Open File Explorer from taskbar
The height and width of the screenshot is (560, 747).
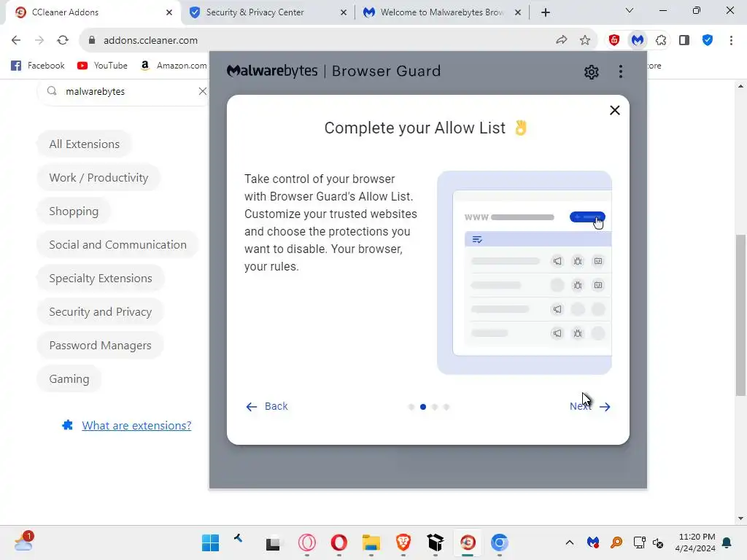coord(371,542)
